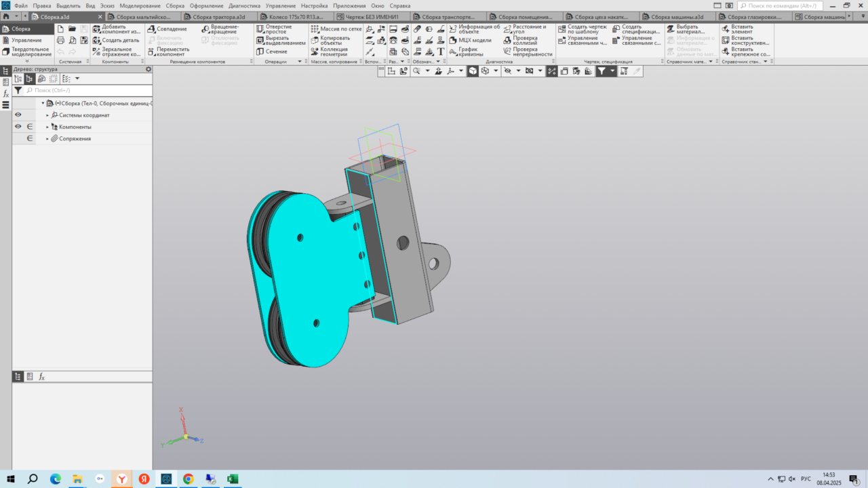Open Коллекция геометрии tool
The image size is (868, 488).
330,52
